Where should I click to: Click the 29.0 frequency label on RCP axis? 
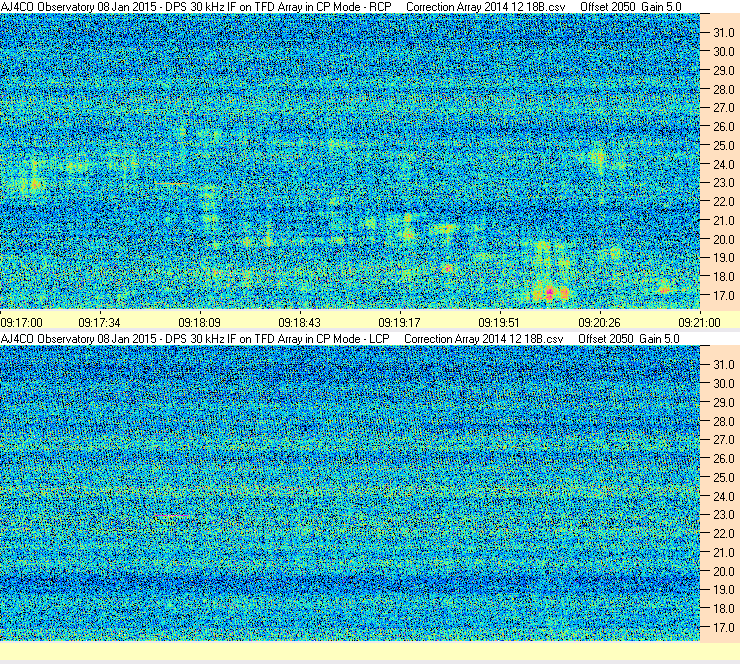click(724, 71)
